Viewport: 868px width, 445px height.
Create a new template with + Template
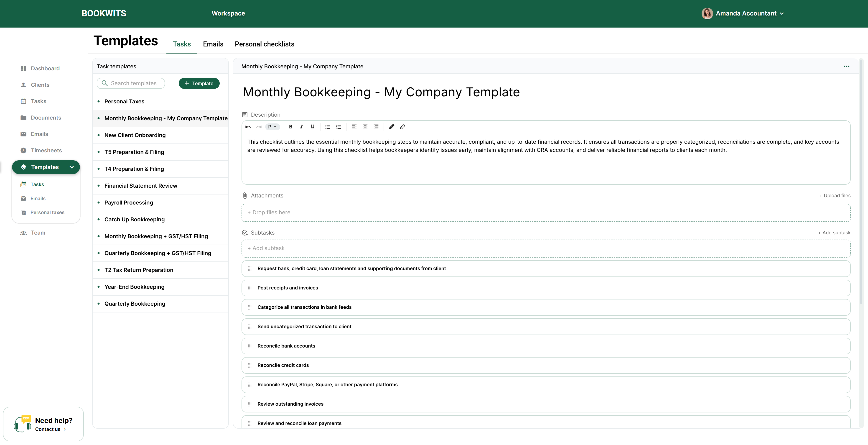pyautogui.click(x=199, y=83)
